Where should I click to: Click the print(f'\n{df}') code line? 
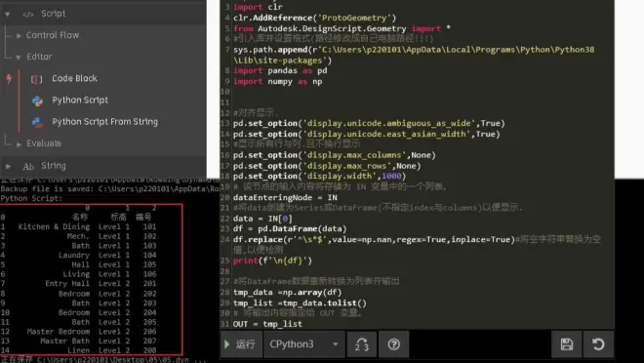tap(272, 261)
